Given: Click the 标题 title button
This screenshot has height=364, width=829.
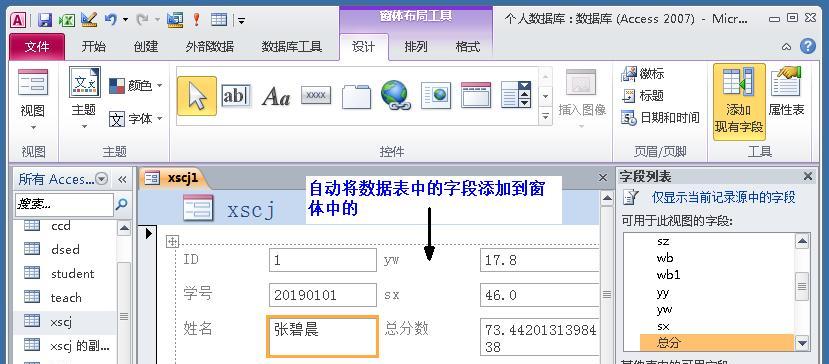Looking at the screenshot, I should (x=643, y=96).
